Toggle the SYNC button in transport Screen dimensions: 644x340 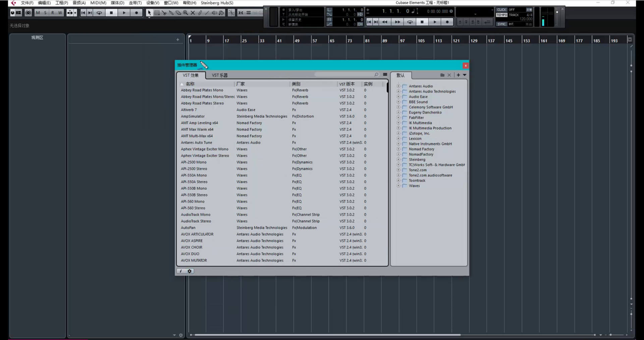click(502, 24)
